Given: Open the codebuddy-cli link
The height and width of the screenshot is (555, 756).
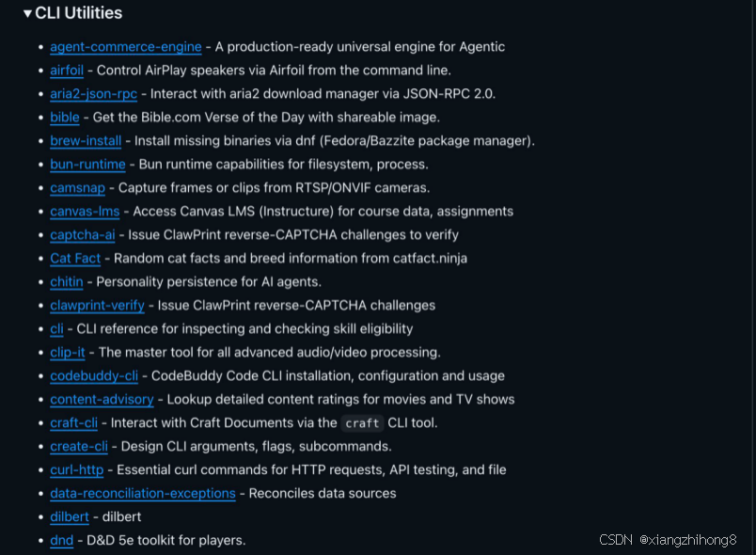Looking at the screenshot, I should pos(93,376).
